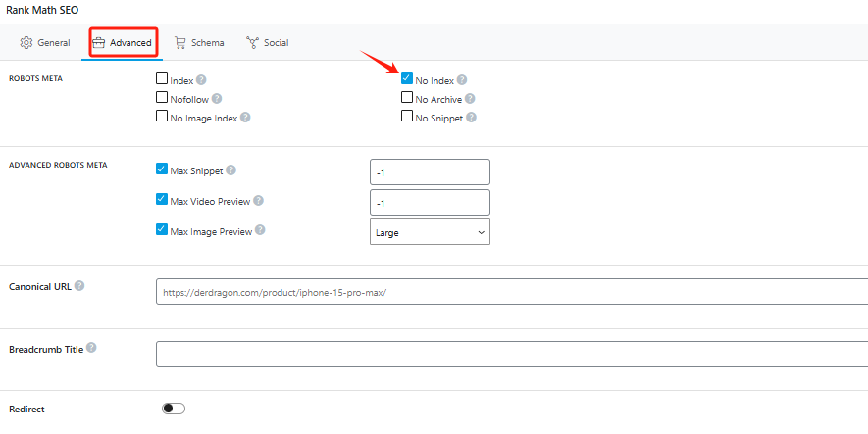Screen dimensions: 868x434
Task: Switch to the General tab
Action: pyautogui.click(x=45, y=43)
